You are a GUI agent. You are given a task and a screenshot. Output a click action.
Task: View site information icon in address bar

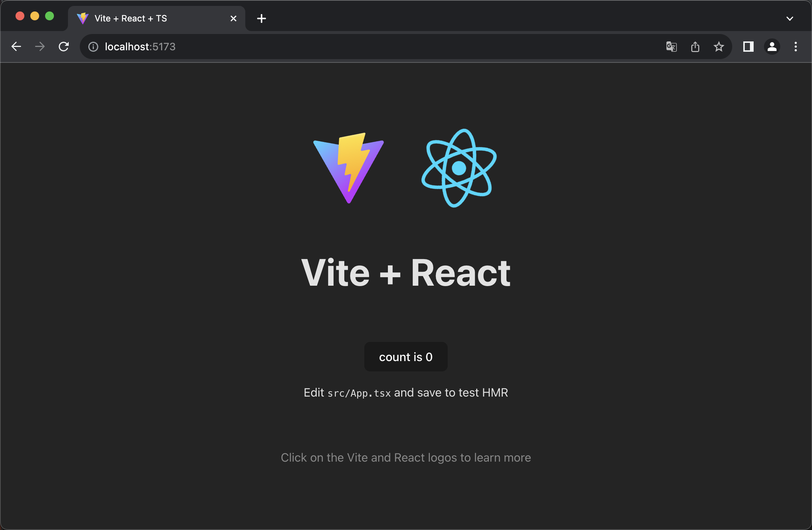point(93,47)
